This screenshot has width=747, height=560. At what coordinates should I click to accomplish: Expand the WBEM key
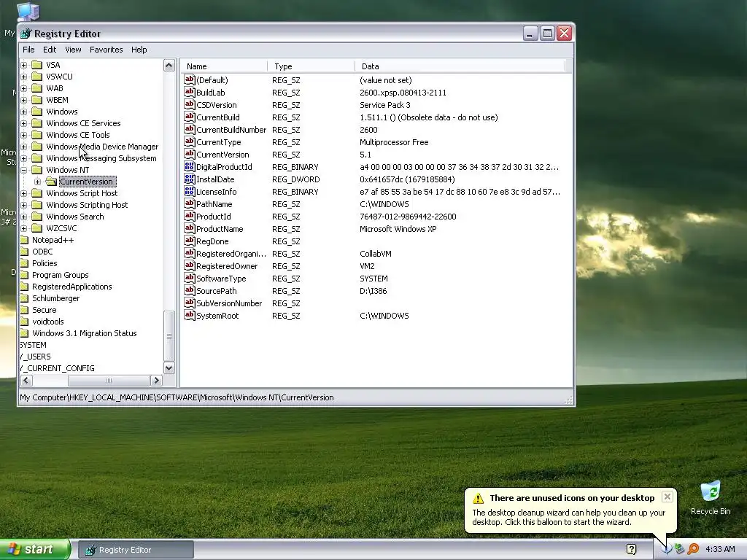coord(24,100)
